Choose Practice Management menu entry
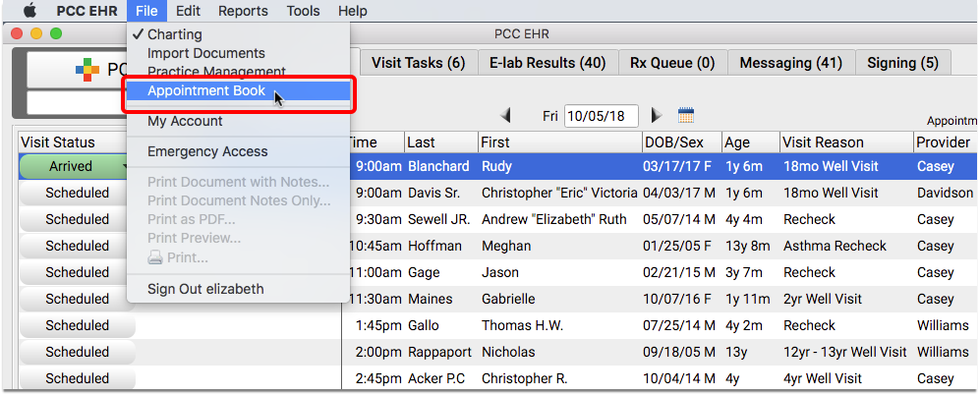Image resolution: width=980 pixels, height=396 pixels. [x=238, y=72]
